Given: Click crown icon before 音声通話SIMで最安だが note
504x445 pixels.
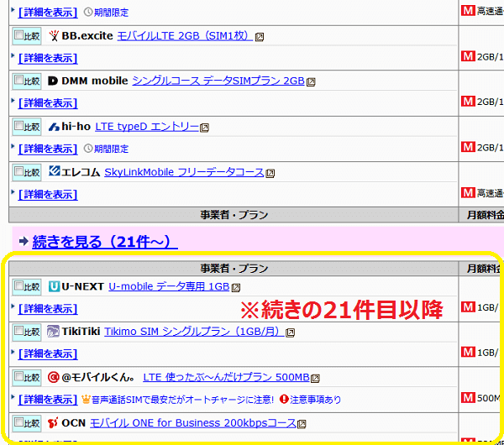Looking at the screenshot, I should pos(86,400).
